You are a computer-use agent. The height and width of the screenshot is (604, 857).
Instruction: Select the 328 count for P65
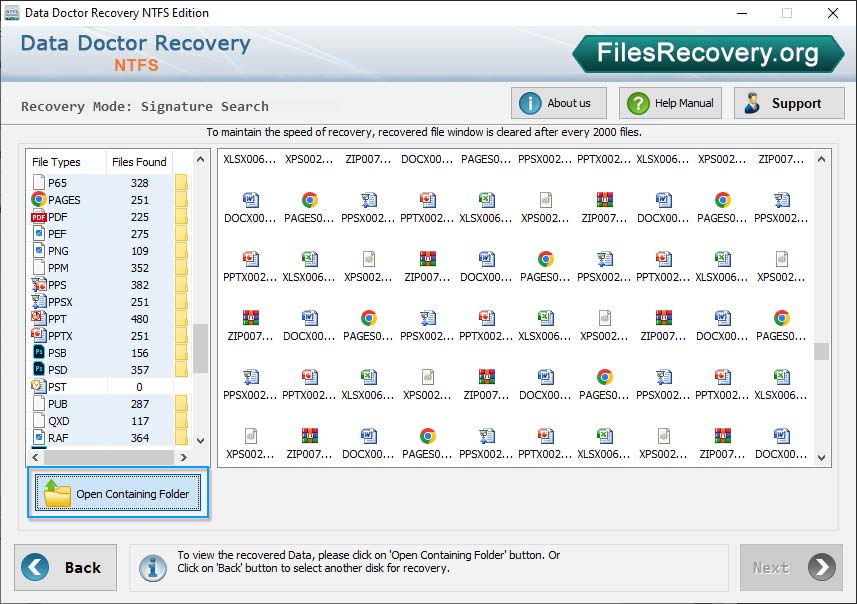(x=139, y=183)
